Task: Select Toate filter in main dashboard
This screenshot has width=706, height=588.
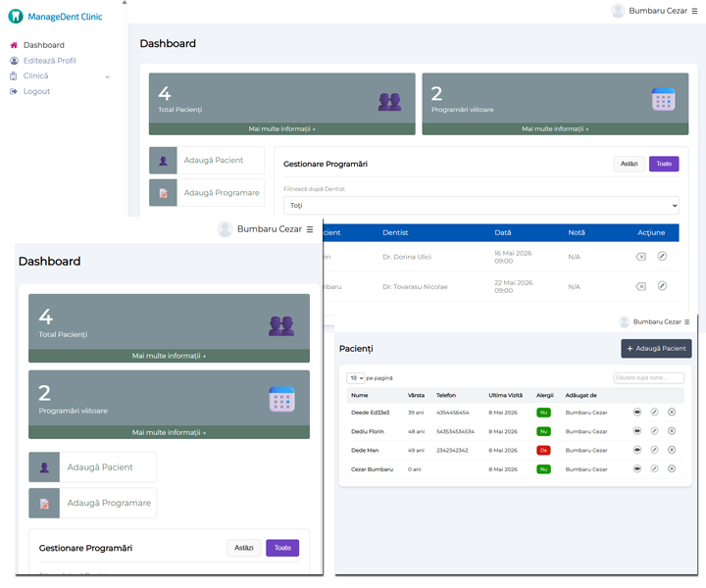Action: click(x=664, y=164)
